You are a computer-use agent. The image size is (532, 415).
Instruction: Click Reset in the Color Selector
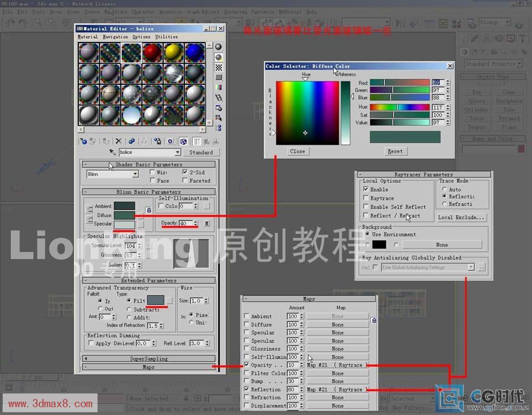395,151
